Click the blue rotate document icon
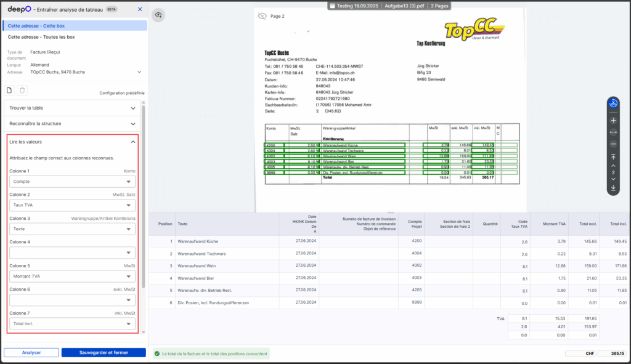631x364 pixels. [x=613, y=103]
